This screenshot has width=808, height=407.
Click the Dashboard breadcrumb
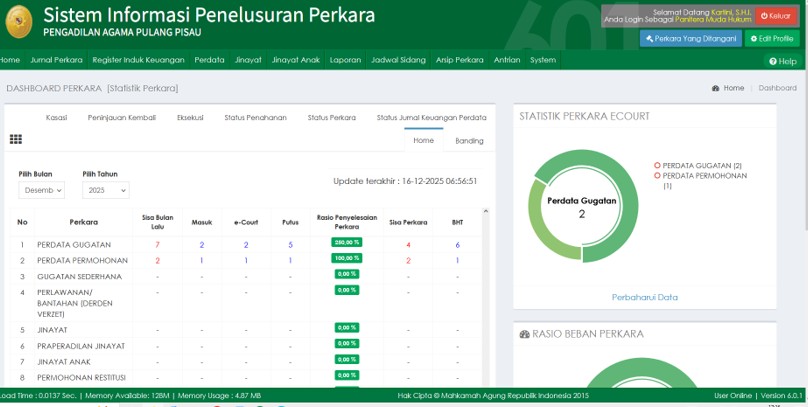pos(777,88)
